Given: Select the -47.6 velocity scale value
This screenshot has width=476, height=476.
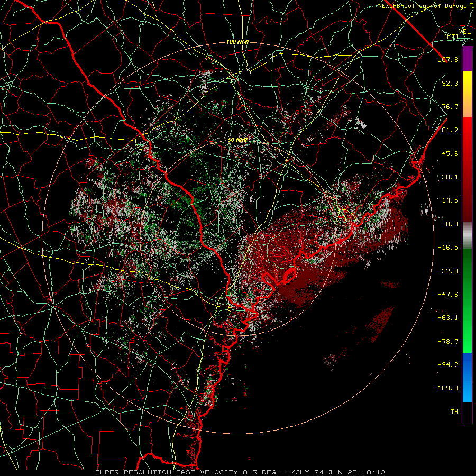Looking at the screenshot, I should tap(448, 295).
